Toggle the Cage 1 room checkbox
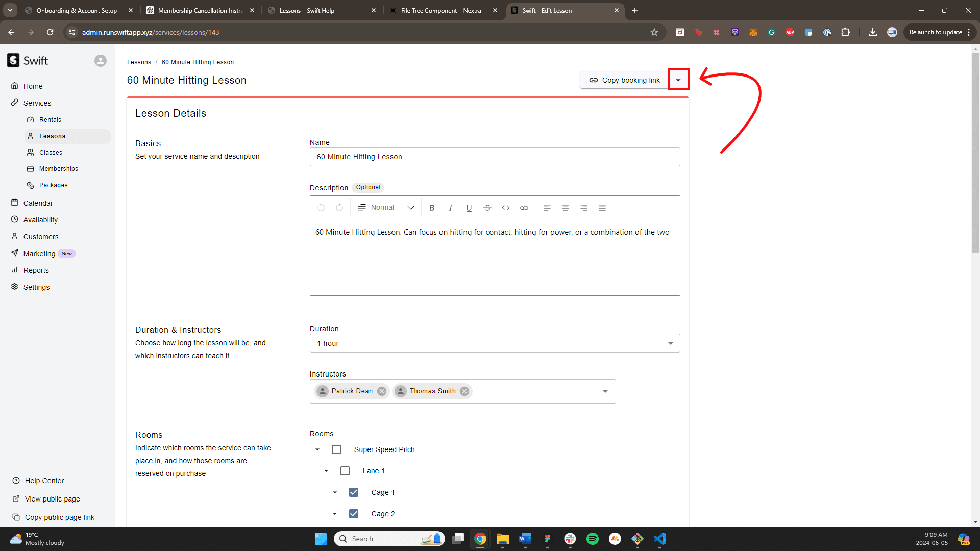980x551 pixels. pyautogui.click(x=353, y=492)
